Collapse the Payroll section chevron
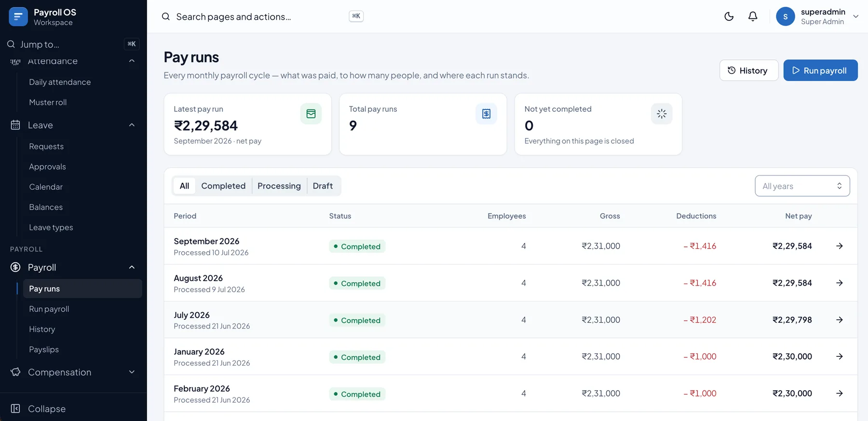This screenshot has width=868, height=421. [132, 267]
